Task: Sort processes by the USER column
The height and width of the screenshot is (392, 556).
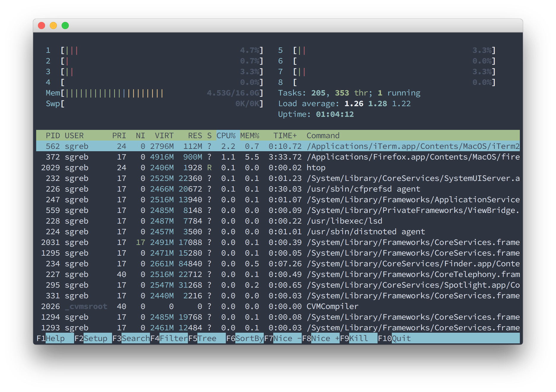Action: pyautogui.click(x=74, y=136)
